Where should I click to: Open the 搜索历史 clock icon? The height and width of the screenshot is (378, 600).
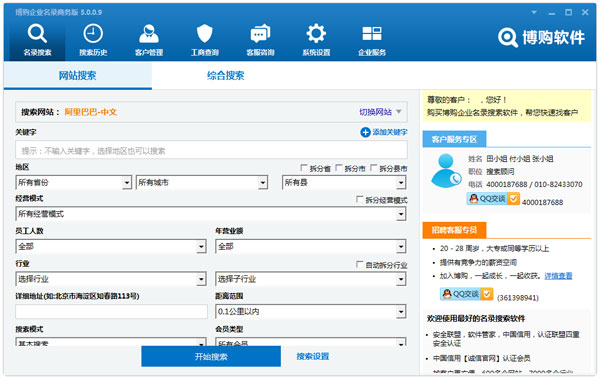(93, 34)
